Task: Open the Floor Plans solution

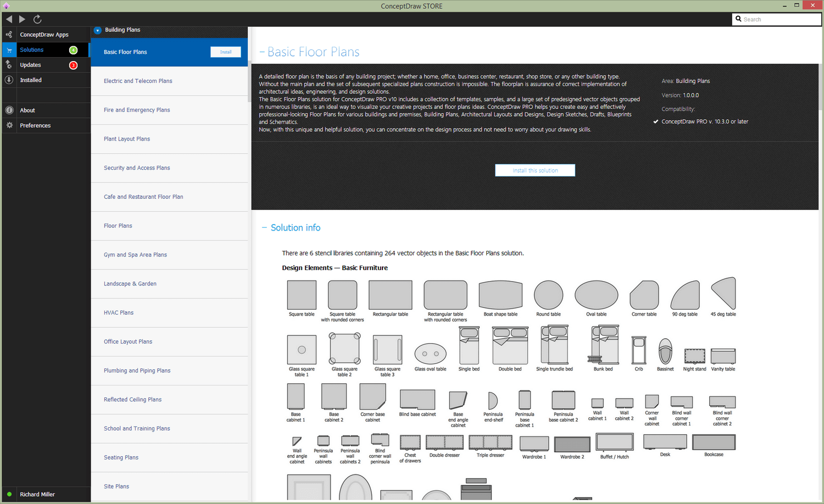Action: [x=169, y=226]
